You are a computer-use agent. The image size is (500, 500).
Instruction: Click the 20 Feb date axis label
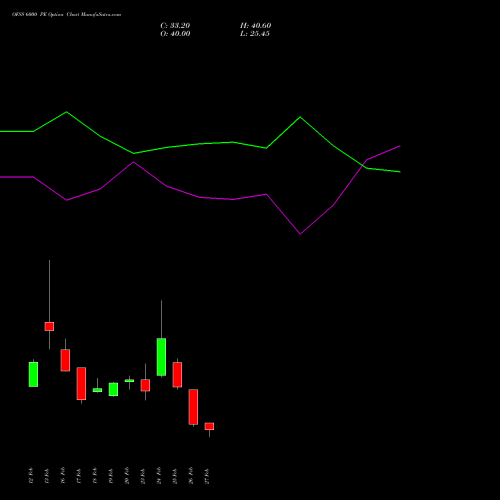coord(127,476)
